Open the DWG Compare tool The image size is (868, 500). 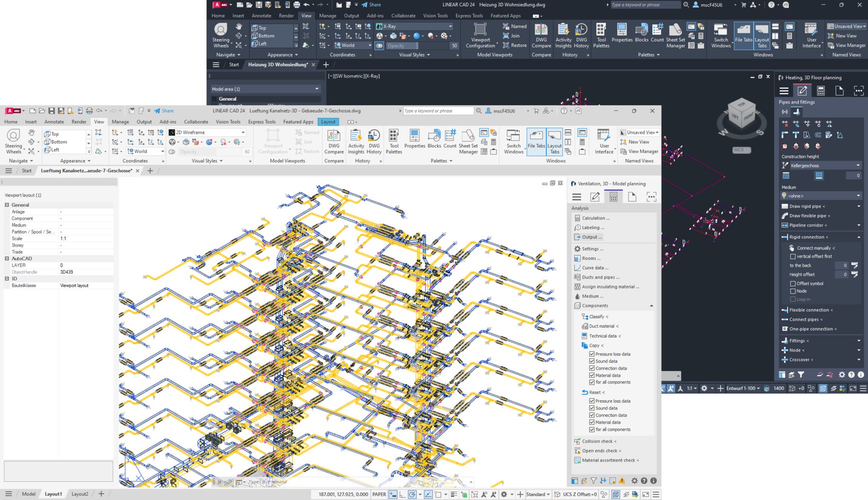334,140
